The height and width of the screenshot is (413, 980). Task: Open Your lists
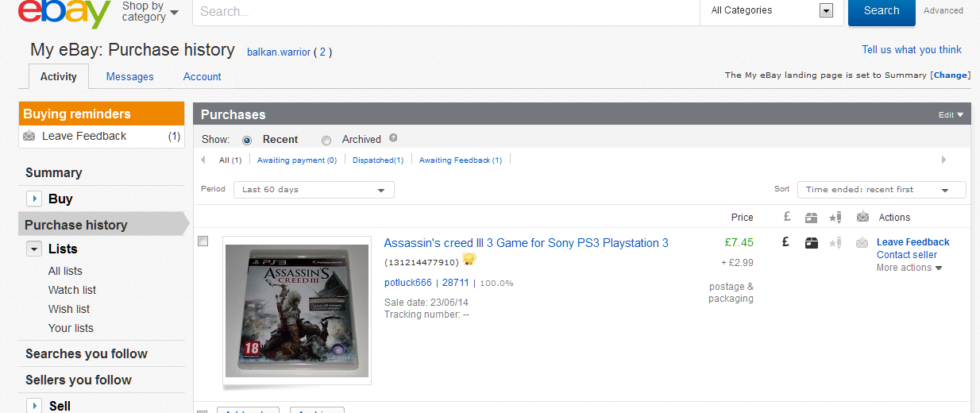tap(71, 328)
